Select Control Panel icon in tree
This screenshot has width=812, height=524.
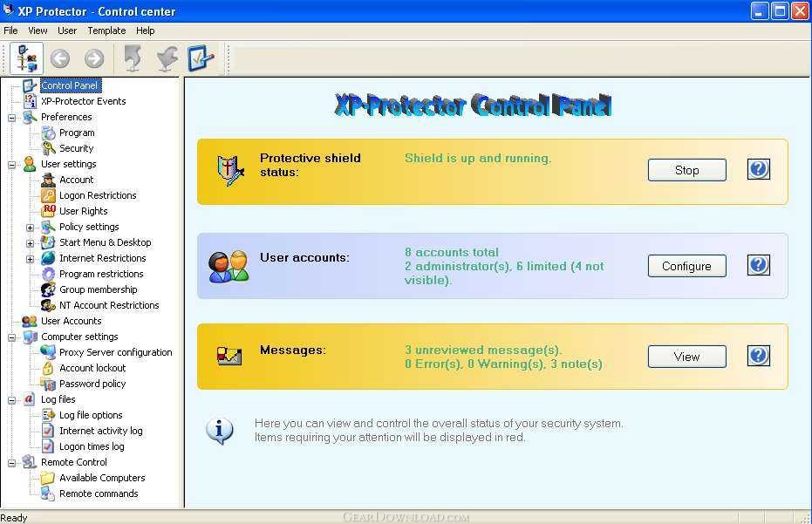click(x=30, y=85)
